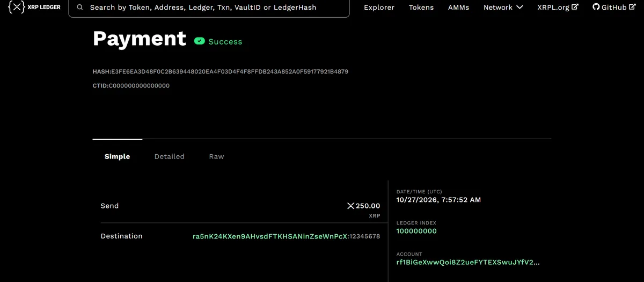Switch to the Detailed tab
This screenshot has height=282, width=644.
click(170, 156)
